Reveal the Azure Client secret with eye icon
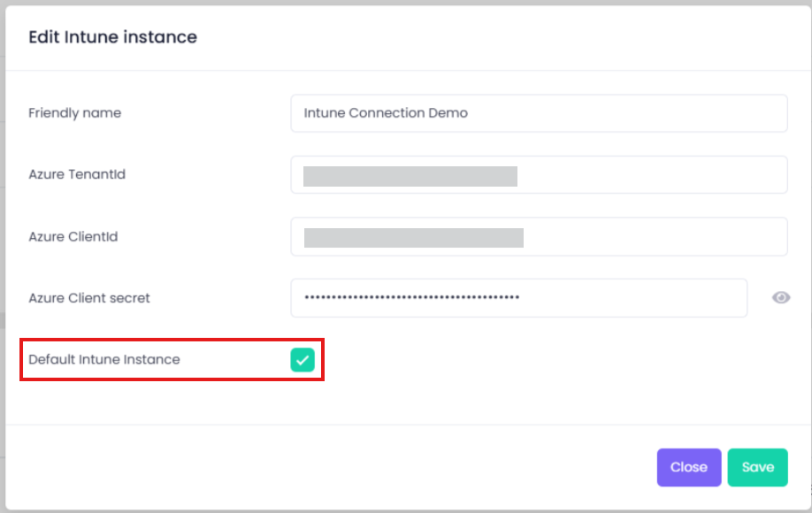Image resolution: width=812 pixels, height=513 pixels. (781, 298)
